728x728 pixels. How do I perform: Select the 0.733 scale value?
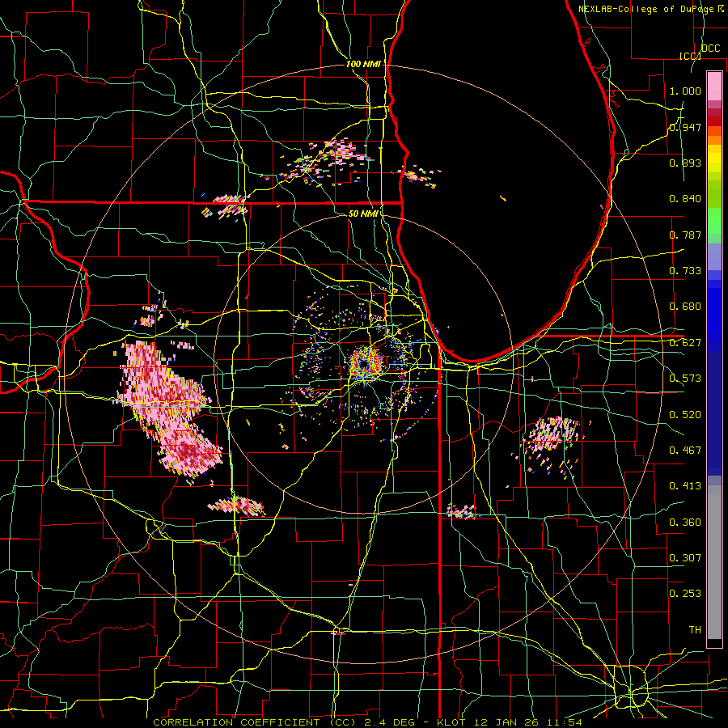pyautogui.click(x=685, y=271)
